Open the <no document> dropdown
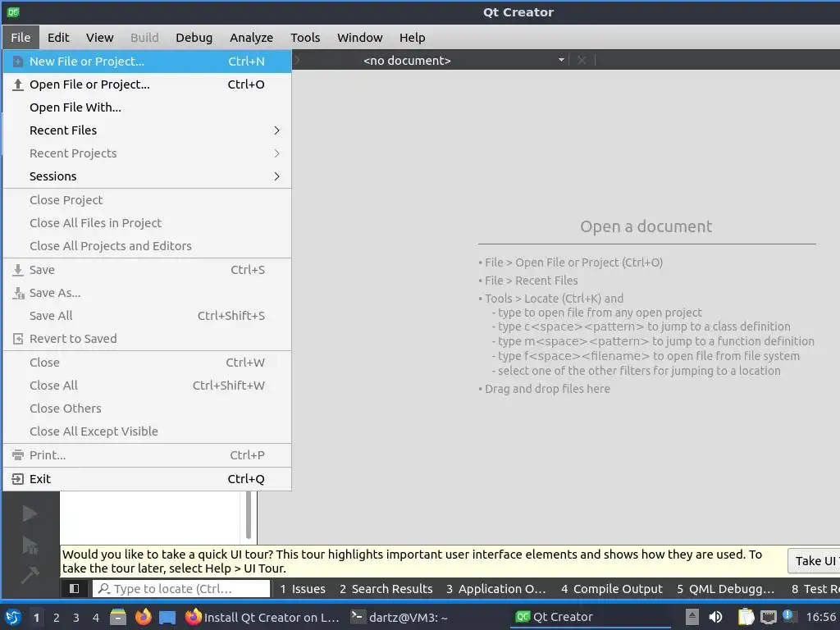The image size is (840, 630). click(x=463, y=61)
